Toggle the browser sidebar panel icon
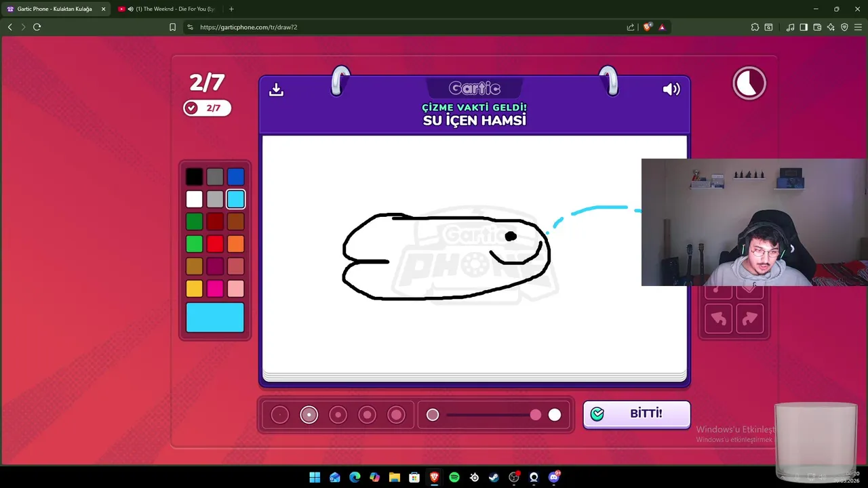Screen dimensions: 868x488 pyautogui.click(x=804, y=27)
